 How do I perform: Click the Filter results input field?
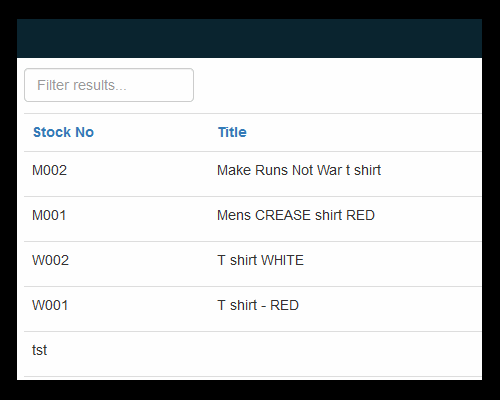click(x=109, y=85)
